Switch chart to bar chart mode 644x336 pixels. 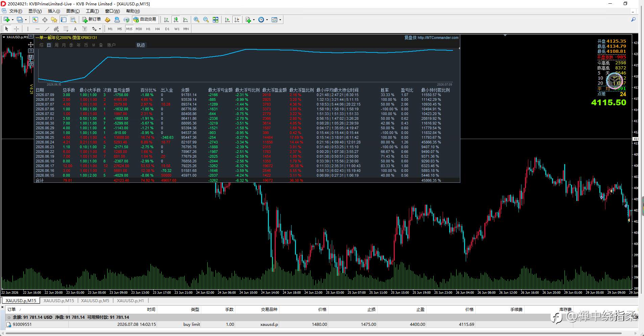[x=166, y=20]
